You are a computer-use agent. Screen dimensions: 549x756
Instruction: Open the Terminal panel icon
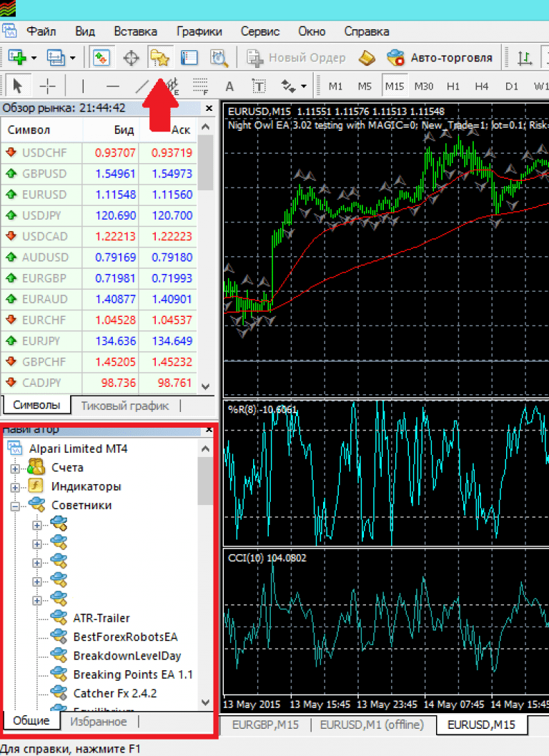[189, 58]
